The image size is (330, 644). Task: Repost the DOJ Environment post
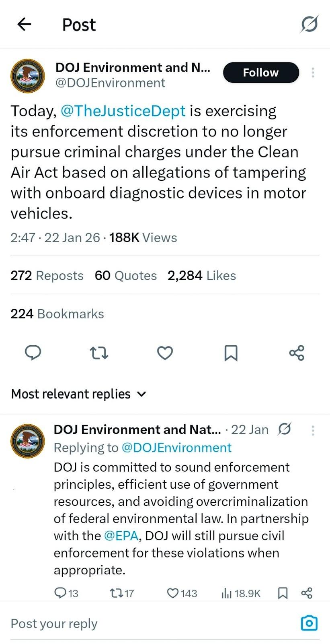click(99, 353)
